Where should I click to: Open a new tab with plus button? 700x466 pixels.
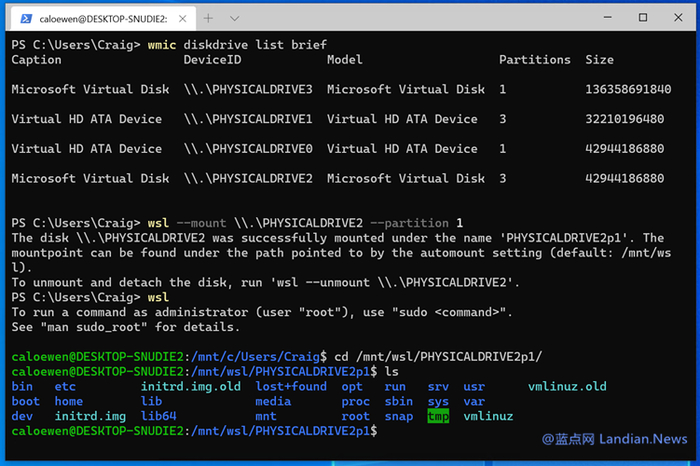click(x=209, y=18)
